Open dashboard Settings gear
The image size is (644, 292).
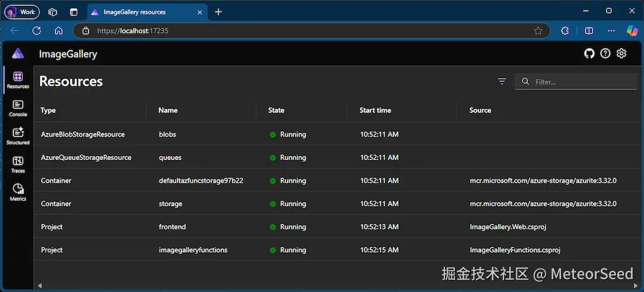coord(621,53)
